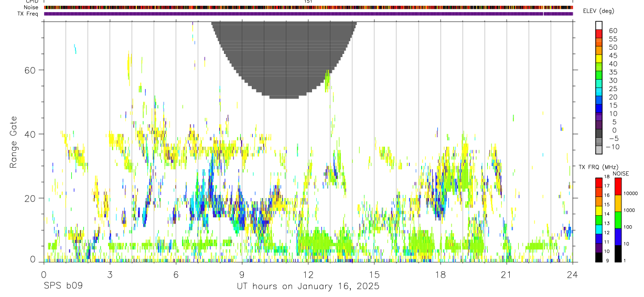The width and height of the screenshot is (644, 297).
Task: Click the multicolored Noise strip bar
Action: pos(308,7)
